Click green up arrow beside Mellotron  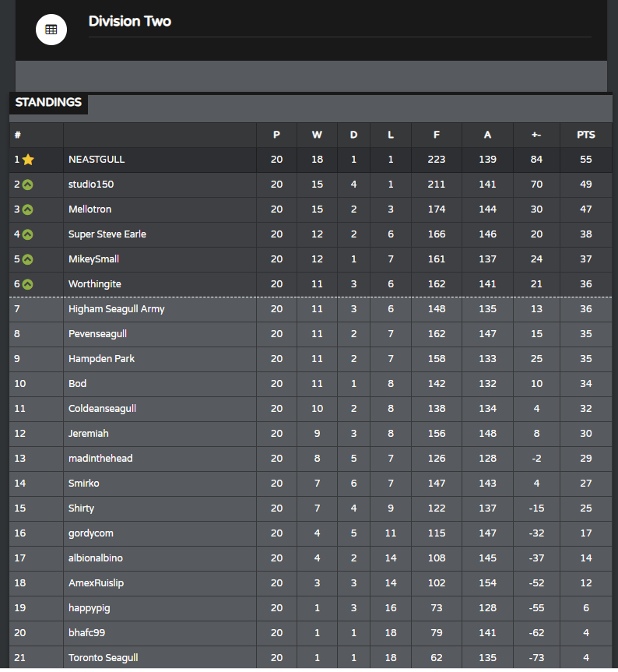click(x=28, y=209)
